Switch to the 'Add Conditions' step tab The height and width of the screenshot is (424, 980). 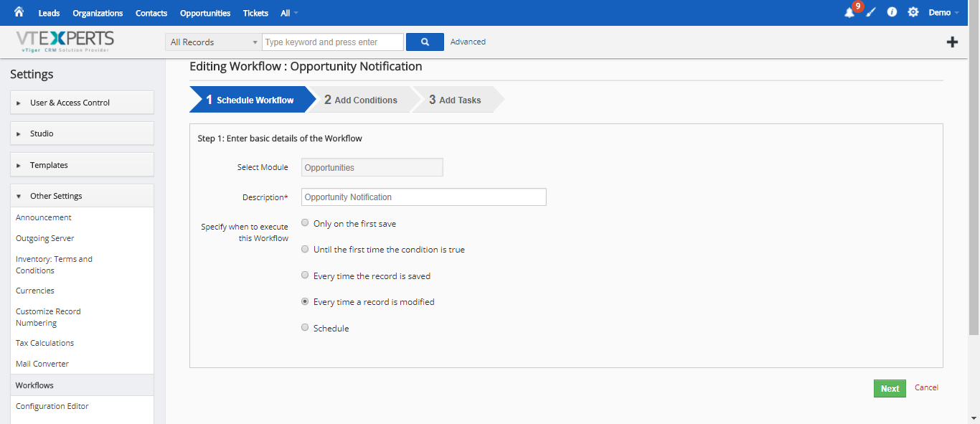tap(360, 100)
